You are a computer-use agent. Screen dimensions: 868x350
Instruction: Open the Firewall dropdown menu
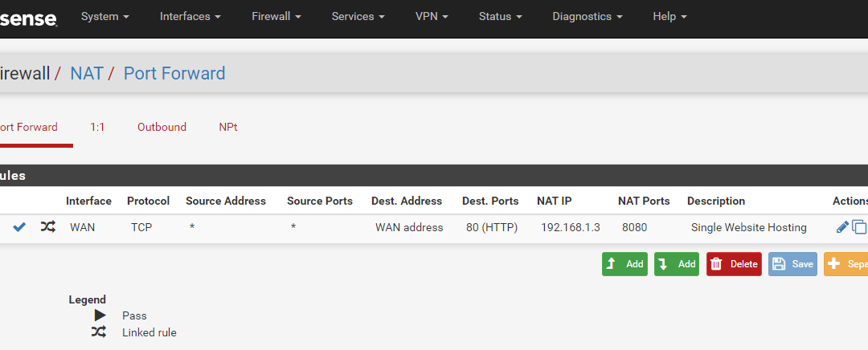point(276,17)
